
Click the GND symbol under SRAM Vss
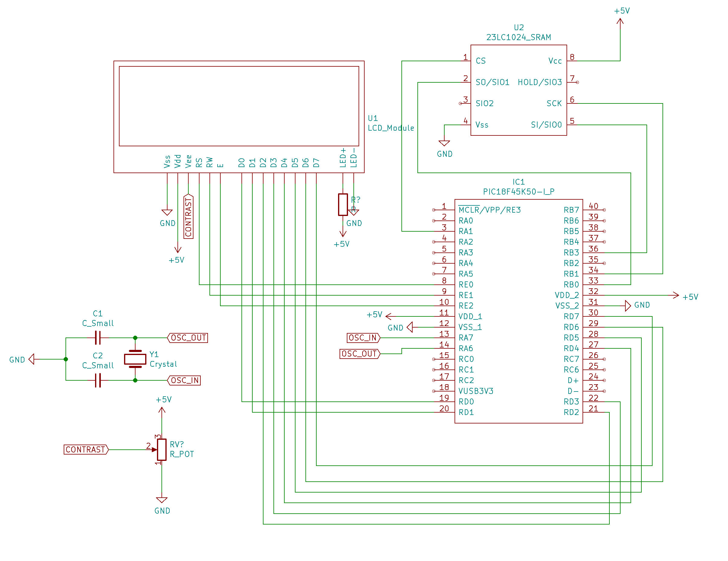click(444, 143)
